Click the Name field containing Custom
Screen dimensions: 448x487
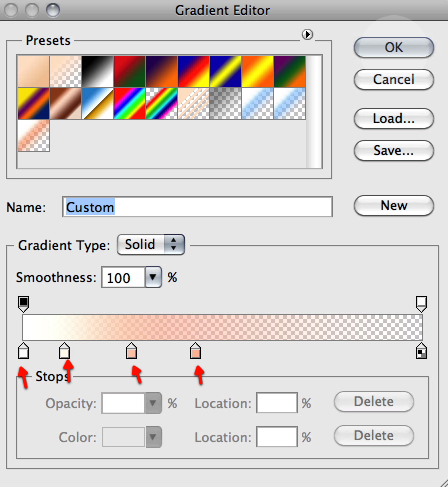click(x=197, y=207)
